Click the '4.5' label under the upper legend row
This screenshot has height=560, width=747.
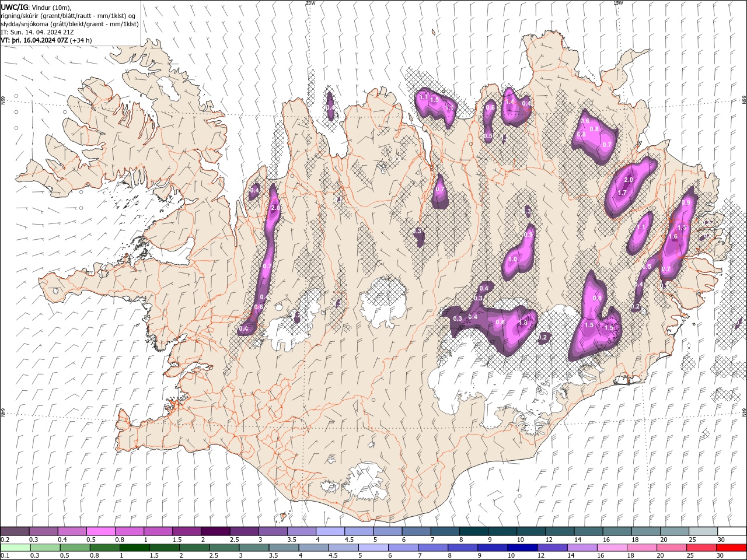tap(349, 540)
